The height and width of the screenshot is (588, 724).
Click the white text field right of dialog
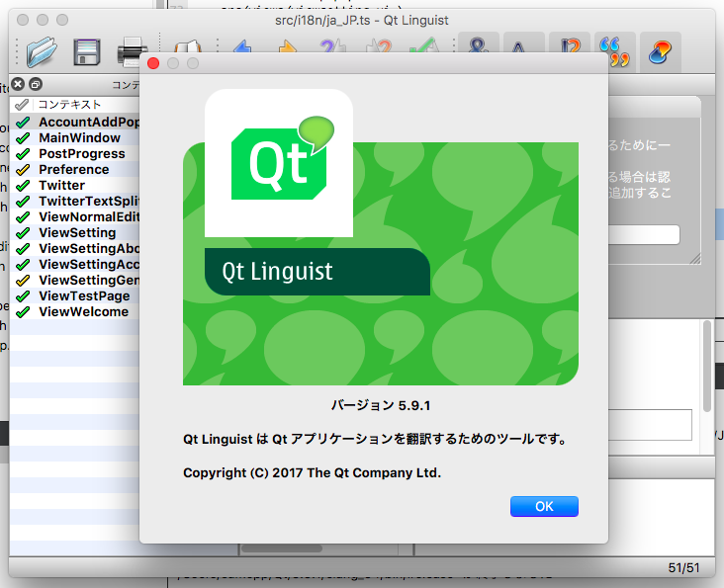click(644, 234)
